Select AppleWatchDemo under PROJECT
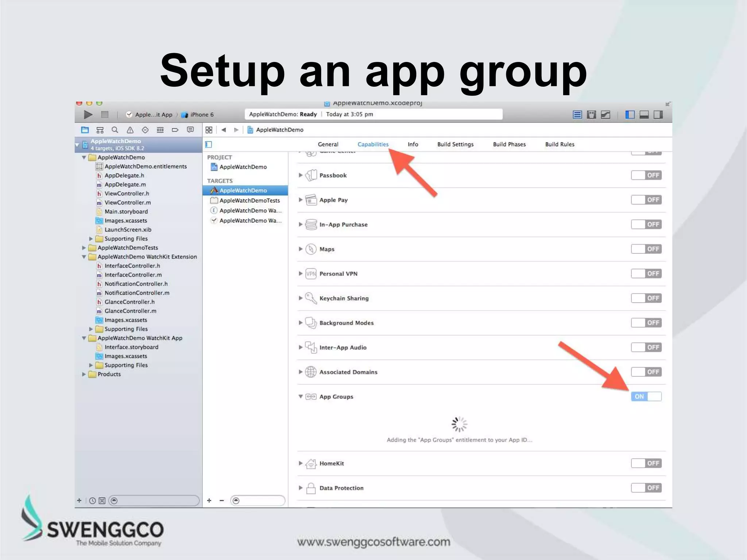 (x=239, y=167)
